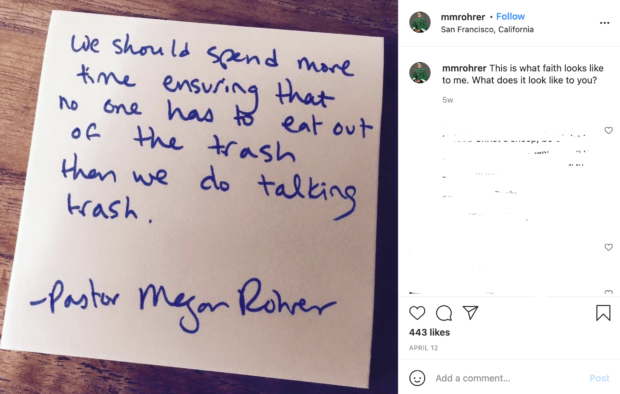Like the post with the heart icon
Viewport: 620px width, 394px height.
coord(417,313)
